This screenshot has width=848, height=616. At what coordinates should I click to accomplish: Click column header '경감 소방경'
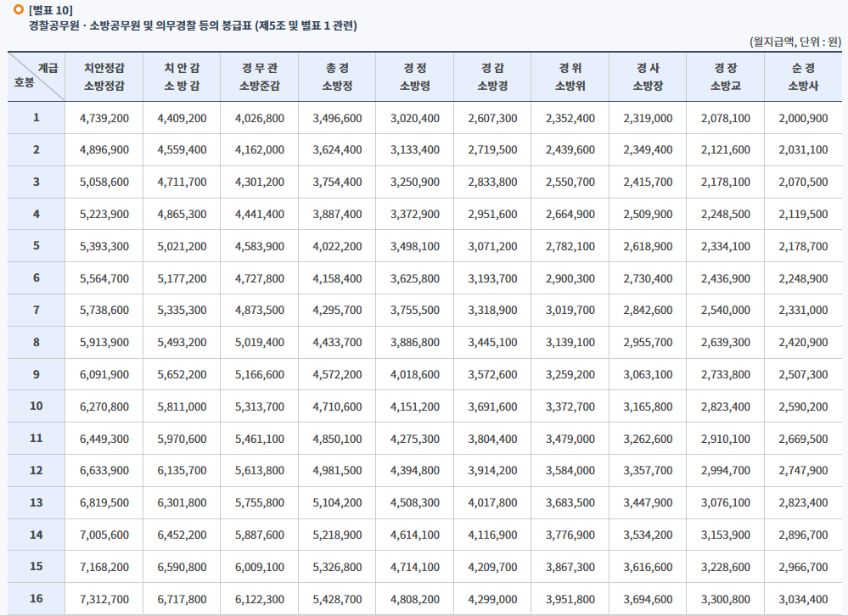(x=492, y=76)
